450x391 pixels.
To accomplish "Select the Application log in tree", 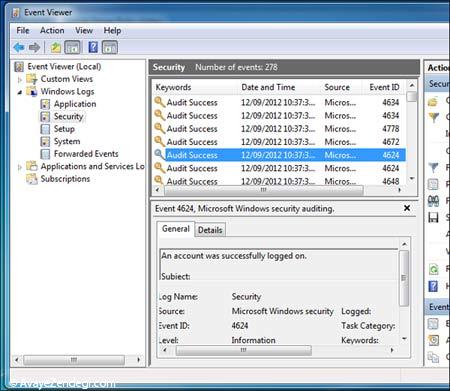I will tap(75, 104).
